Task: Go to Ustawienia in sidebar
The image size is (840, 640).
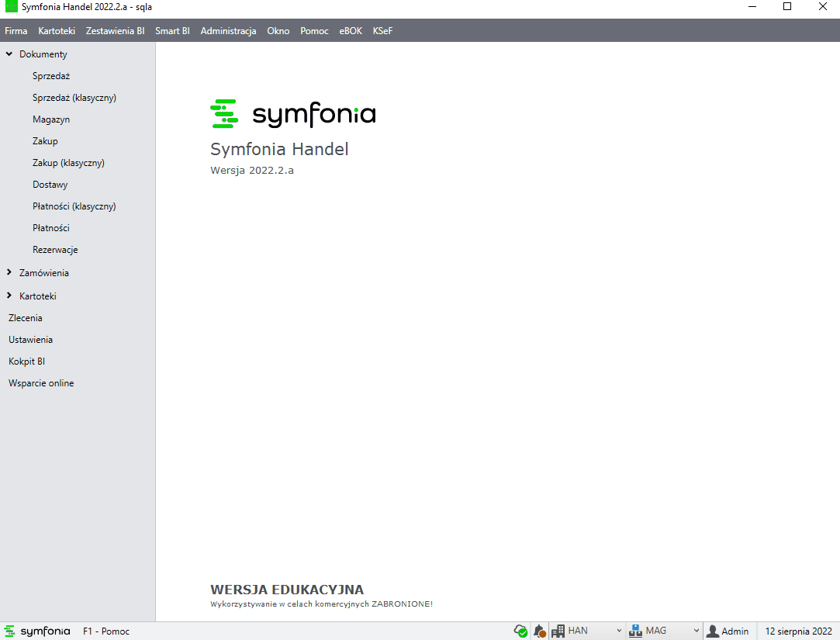Action: (30, 340)
